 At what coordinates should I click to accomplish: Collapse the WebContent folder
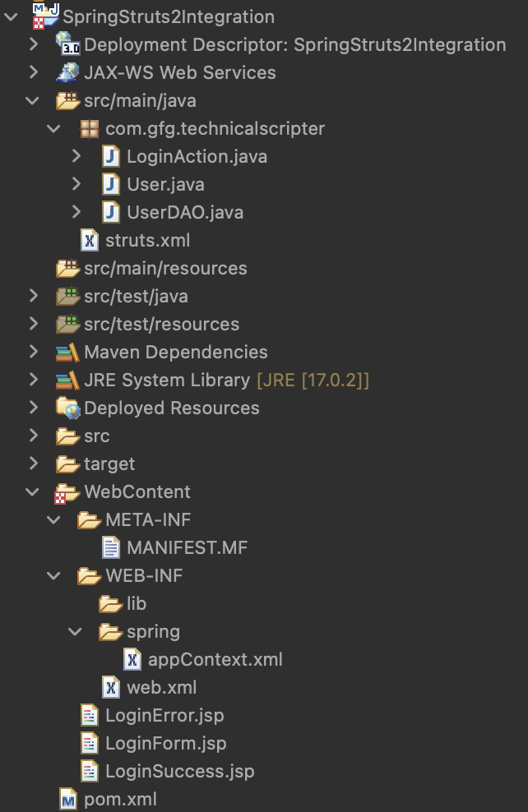pyautogui.click(x=34, y=491)
